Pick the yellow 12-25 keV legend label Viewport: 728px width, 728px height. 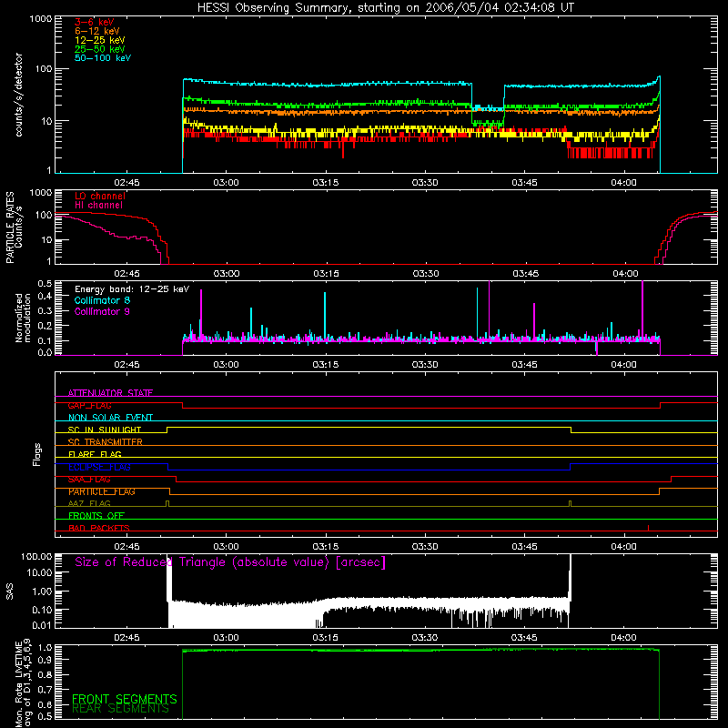point(100,40)
